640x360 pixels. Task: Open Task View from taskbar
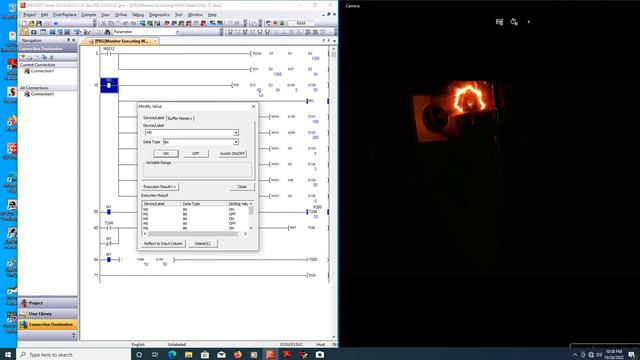[x=155, y=354]
